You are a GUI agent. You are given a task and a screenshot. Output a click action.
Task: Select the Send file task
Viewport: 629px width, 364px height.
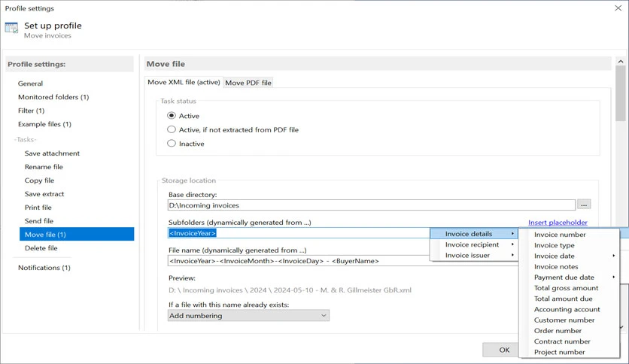[39, 221]
